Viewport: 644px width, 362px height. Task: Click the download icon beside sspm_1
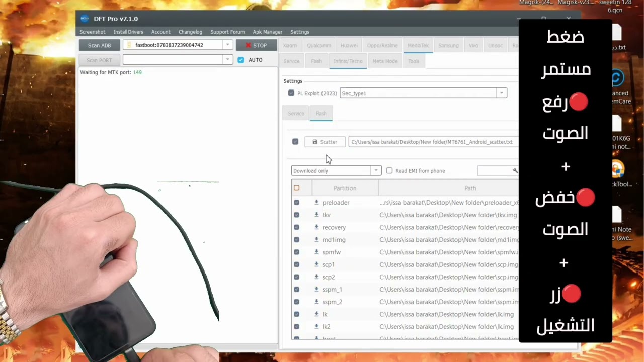click(x=316, y=289)
